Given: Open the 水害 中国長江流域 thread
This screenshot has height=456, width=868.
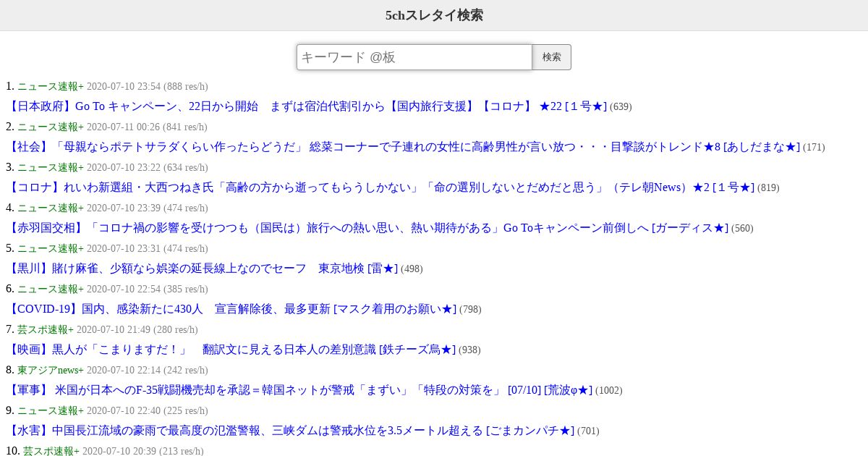Looking at the screenshot, I should pyautogui.click(x=290, y=431).
